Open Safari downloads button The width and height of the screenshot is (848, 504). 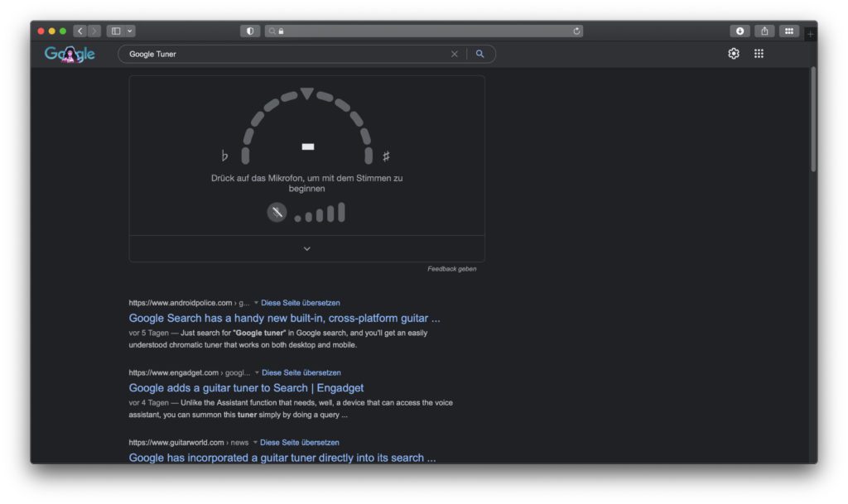740,31
